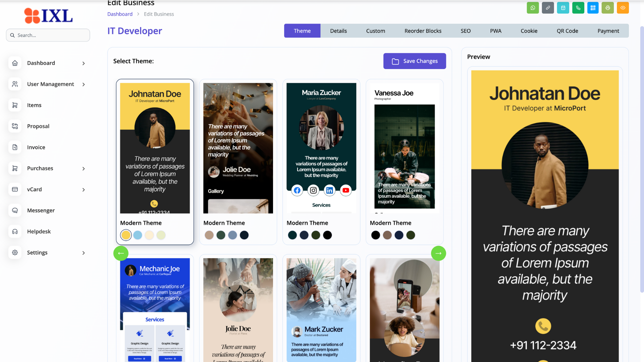Select the Vanessa Joe theme thumbnail
Image resolution: width=644 pixels, height=362 pixels.
405,148
